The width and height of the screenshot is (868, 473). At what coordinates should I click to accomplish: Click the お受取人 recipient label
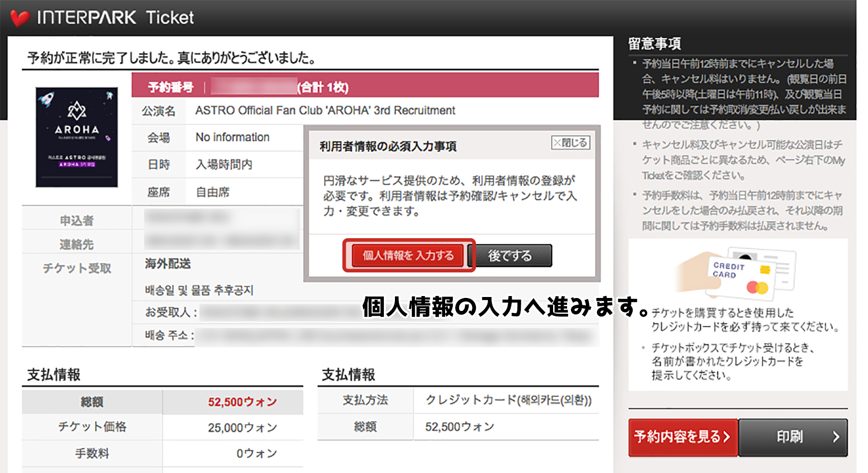coord(171,312)
